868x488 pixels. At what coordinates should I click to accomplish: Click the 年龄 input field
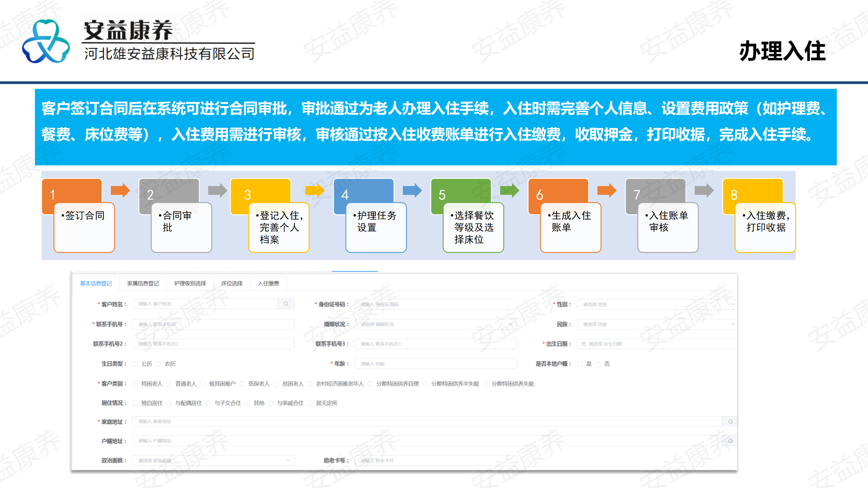436,364
